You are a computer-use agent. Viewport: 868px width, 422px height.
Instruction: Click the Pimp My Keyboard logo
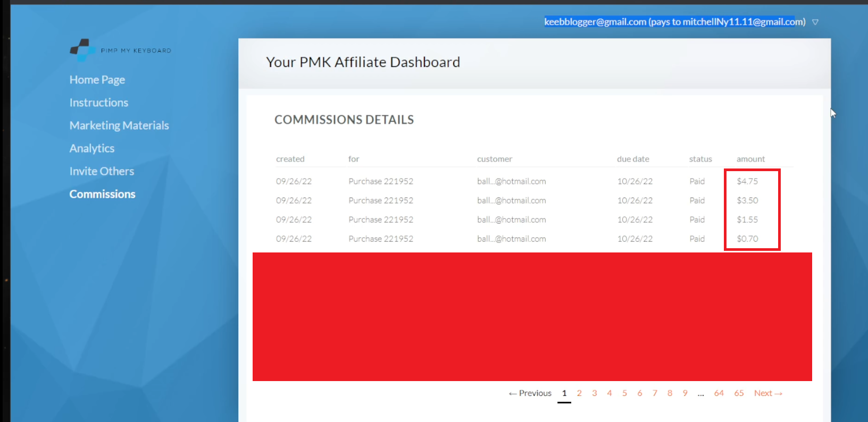click(x=120, y=50)
